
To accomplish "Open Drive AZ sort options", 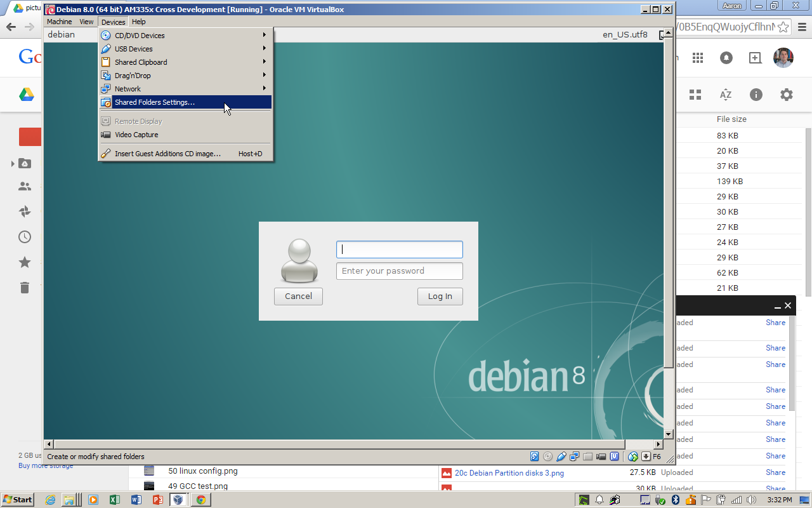I will point(726,95).
